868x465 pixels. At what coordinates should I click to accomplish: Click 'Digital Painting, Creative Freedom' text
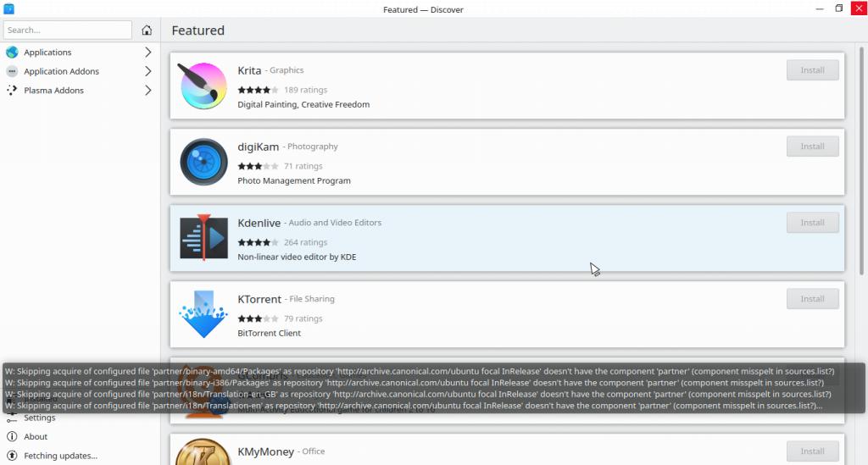(x=303, y=104)
